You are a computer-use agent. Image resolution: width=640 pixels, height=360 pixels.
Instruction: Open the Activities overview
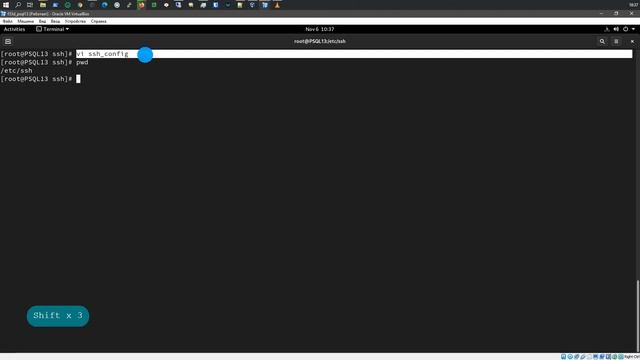tap(14, 29)
